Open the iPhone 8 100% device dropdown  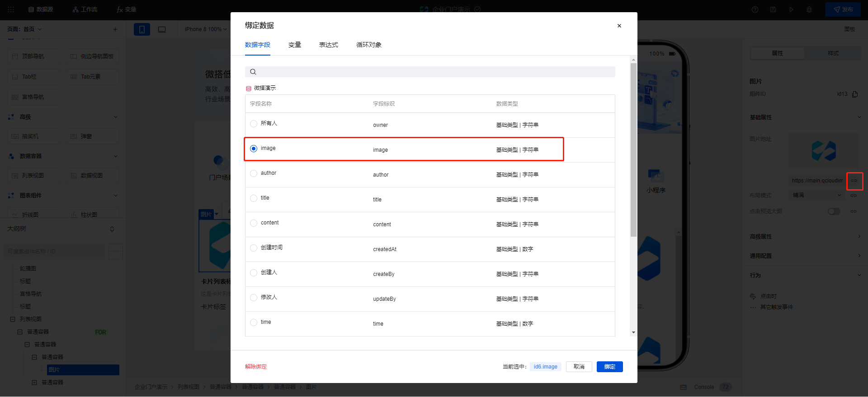point(206,29)
